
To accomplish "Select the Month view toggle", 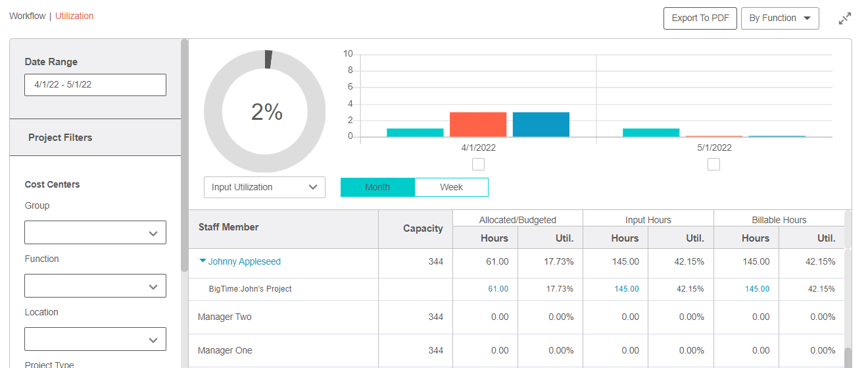I will click(377, 187).
